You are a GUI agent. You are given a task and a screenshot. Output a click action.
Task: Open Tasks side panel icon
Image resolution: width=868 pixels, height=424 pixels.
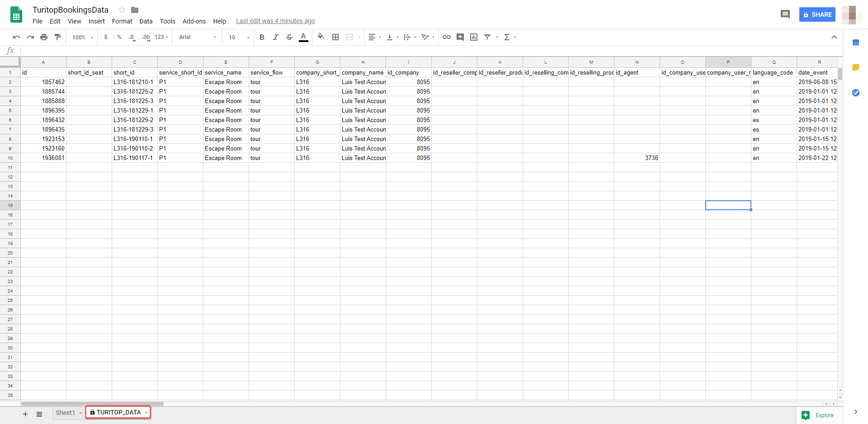coord(856,93)
